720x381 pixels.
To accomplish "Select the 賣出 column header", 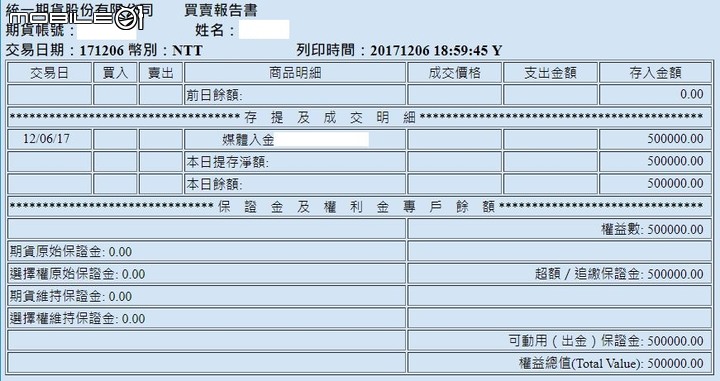I will [x=161, y=73].
